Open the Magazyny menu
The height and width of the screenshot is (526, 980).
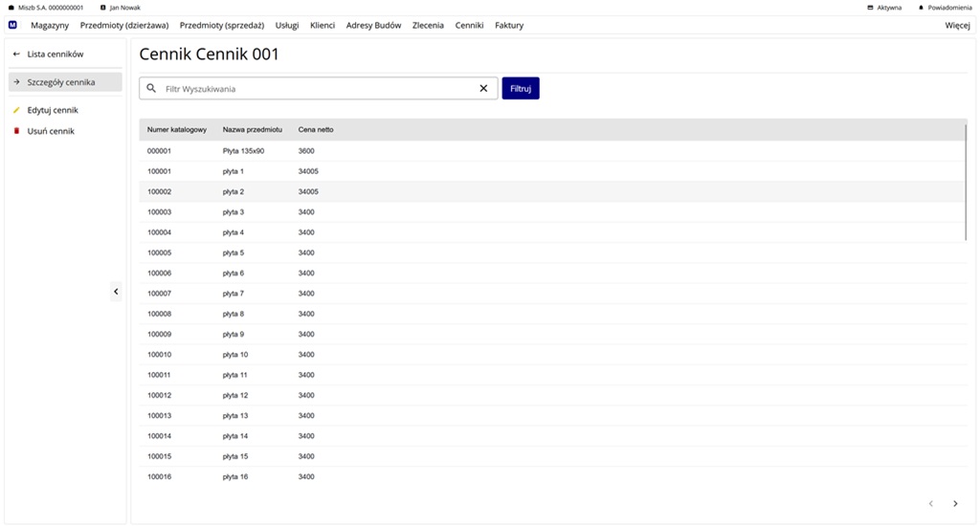tap(50, 26)
